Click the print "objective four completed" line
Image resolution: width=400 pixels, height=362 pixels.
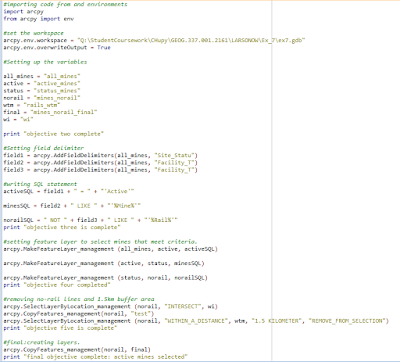coord(57,285)
